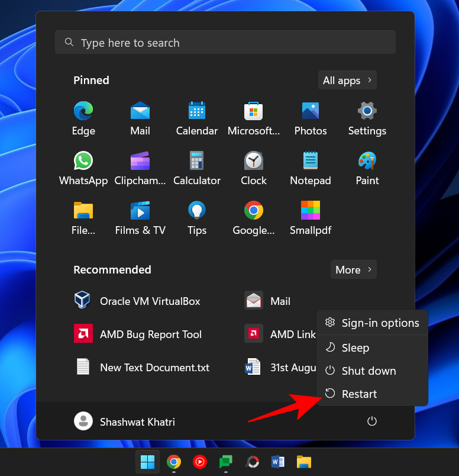The image size is (459, 476).
Task: Open the recommended Mail item
Action: coord(267,301)
